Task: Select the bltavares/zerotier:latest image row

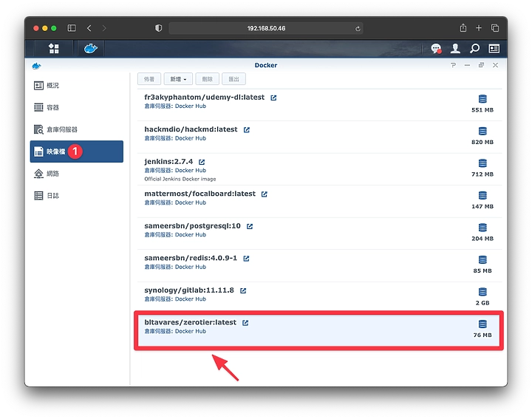Action: coord(319,330)
